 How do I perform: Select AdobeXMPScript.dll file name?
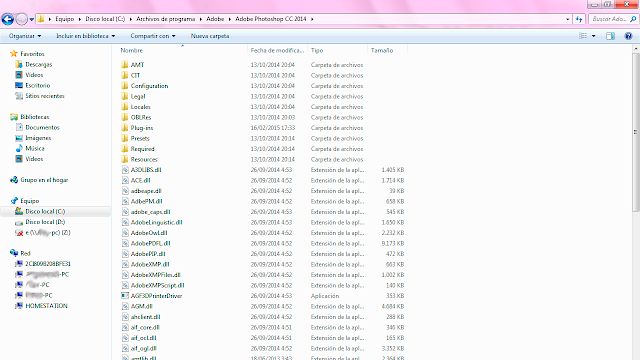pos(158,285)
